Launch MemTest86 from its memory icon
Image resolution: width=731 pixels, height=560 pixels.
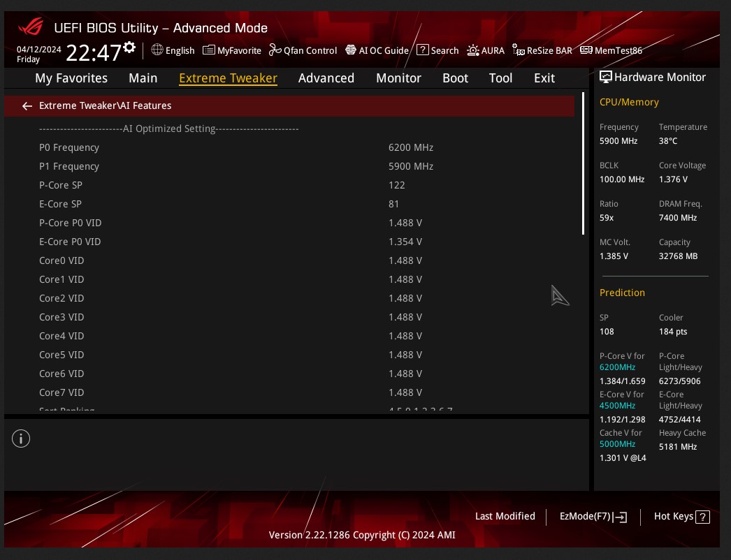pyautogui.click(x=586, y=50)
